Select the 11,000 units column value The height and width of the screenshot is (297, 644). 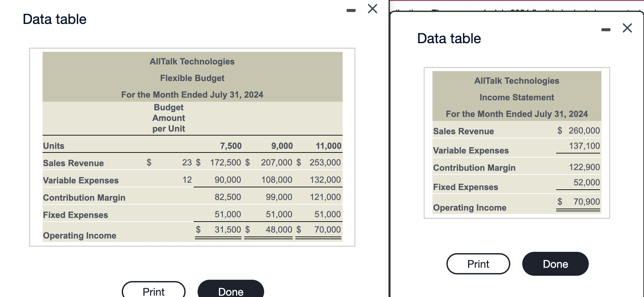pyautogui.click(x=328, y=146)
